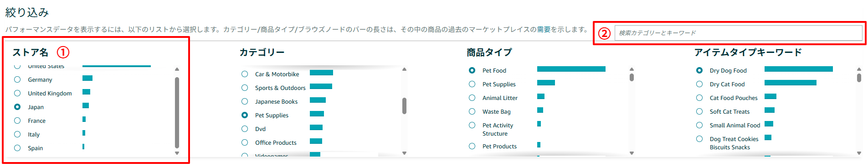Choose Sports & Outdoors category
This screenshot has width=868, height=168.
245,88
